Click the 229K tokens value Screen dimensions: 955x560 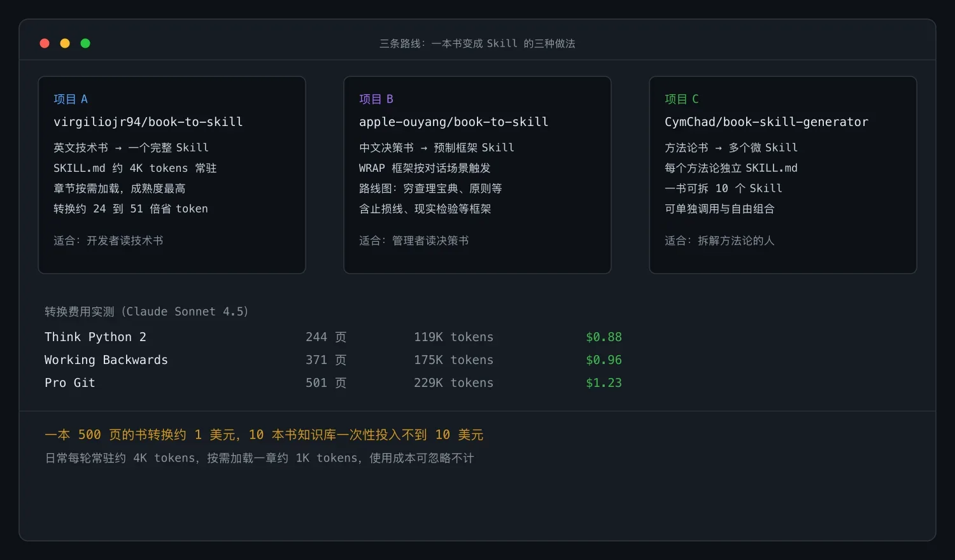pos(453,383)
